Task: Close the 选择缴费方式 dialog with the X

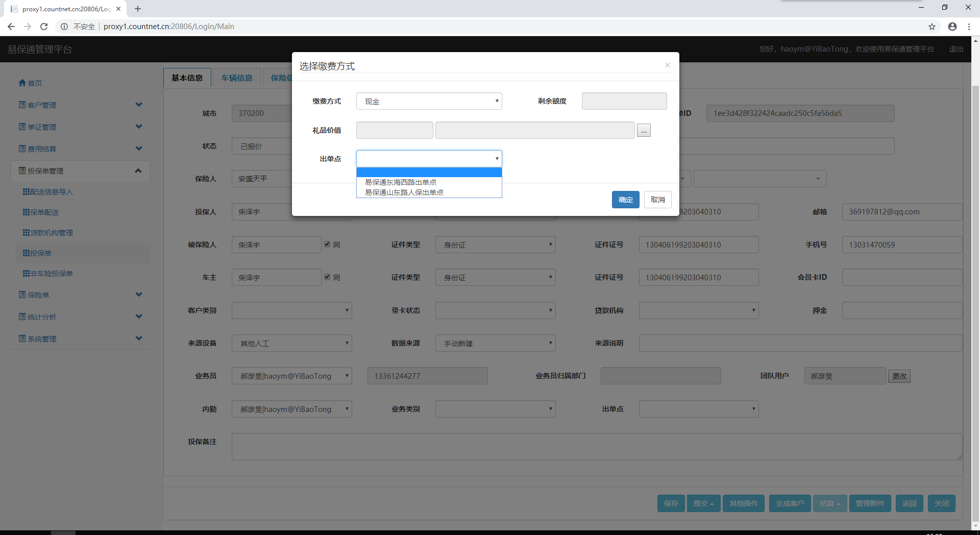Action: tap(667, 65)
